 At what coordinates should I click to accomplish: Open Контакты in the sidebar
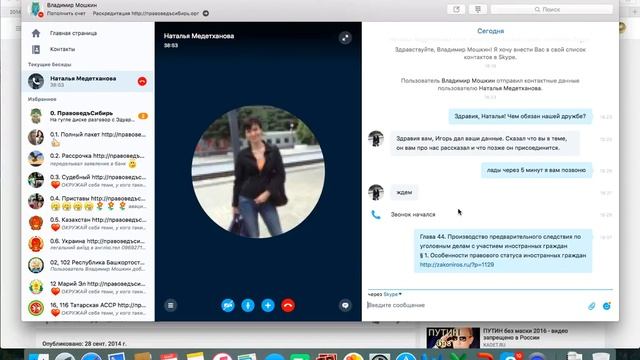pos(62,49)
